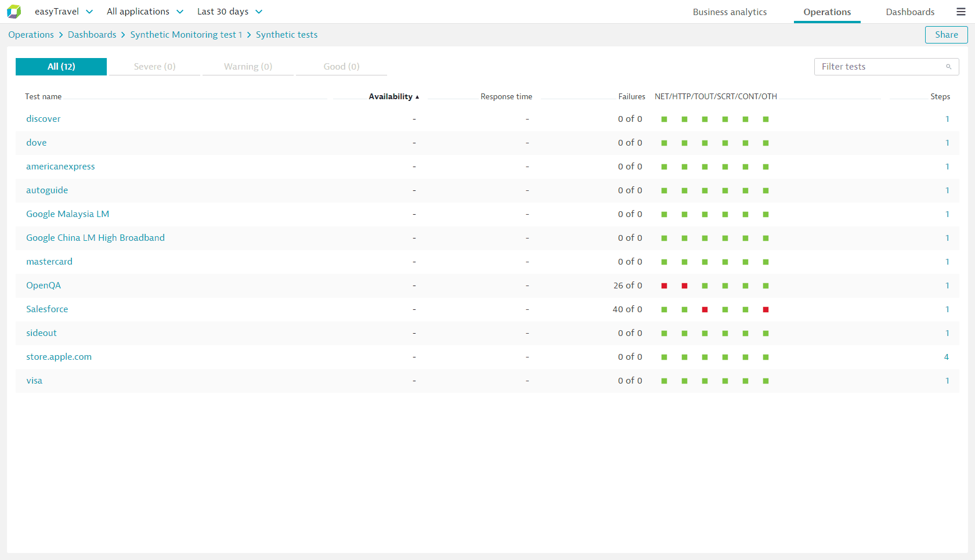Select the Good (0) filter tab
975x560 pixels.
(x=341, y=67)
